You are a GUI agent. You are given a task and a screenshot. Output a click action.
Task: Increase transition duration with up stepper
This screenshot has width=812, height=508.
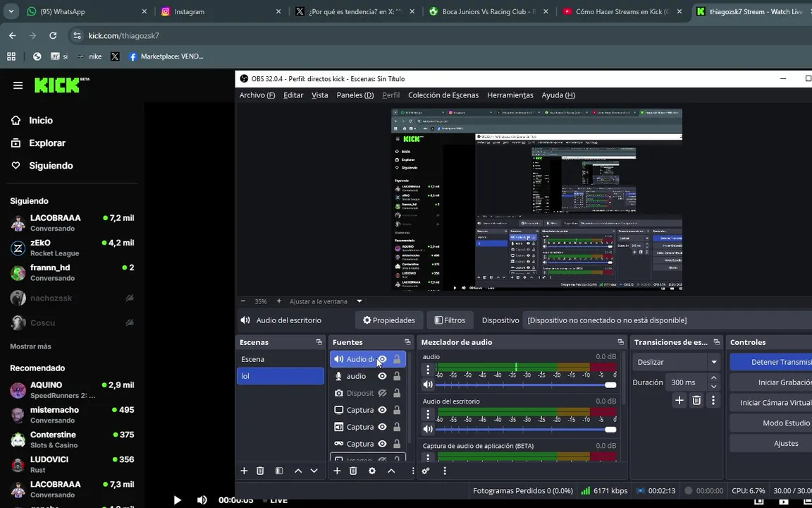[x=713, y=378]
